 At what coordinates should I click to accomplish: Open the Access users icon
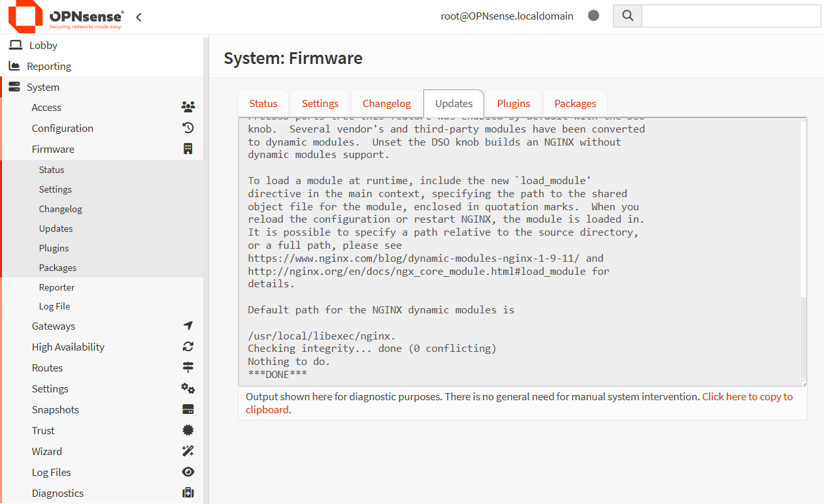[x=188, y=106]
